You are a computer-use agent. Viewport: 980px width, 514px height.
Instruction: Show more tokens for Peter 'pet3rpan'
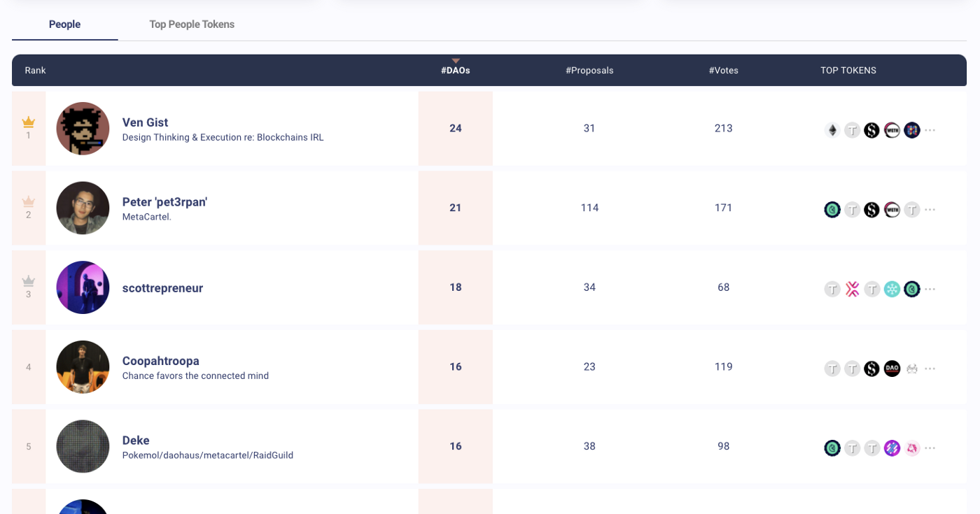point(930,210)
